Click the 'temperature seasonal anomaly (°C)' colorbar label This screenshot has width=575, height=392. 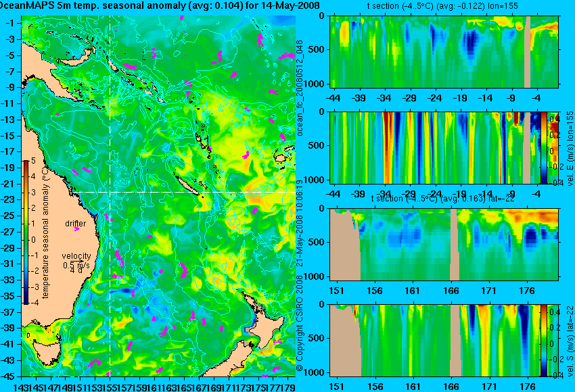click(45, 232)
